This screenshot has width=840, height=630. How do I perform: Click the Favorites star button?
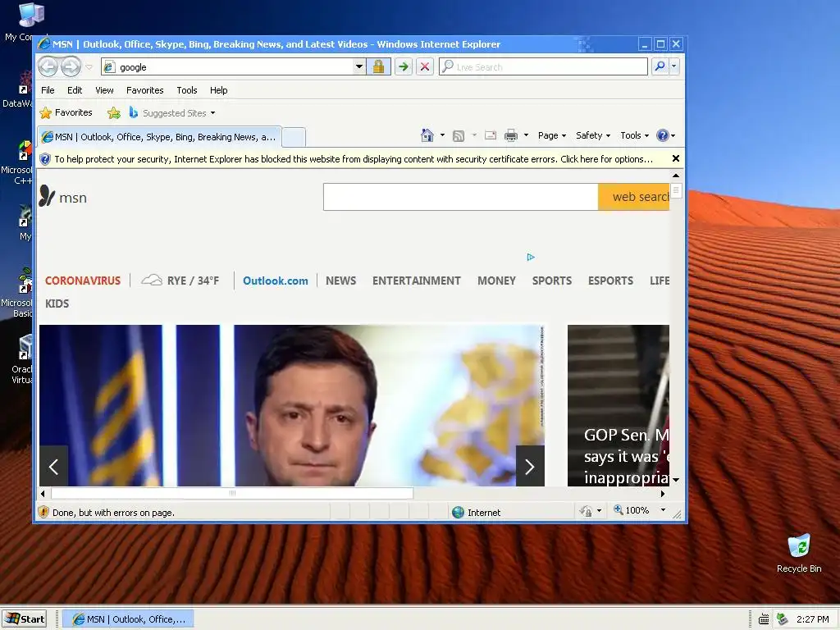pyautogui.click(x=66, y=112)
